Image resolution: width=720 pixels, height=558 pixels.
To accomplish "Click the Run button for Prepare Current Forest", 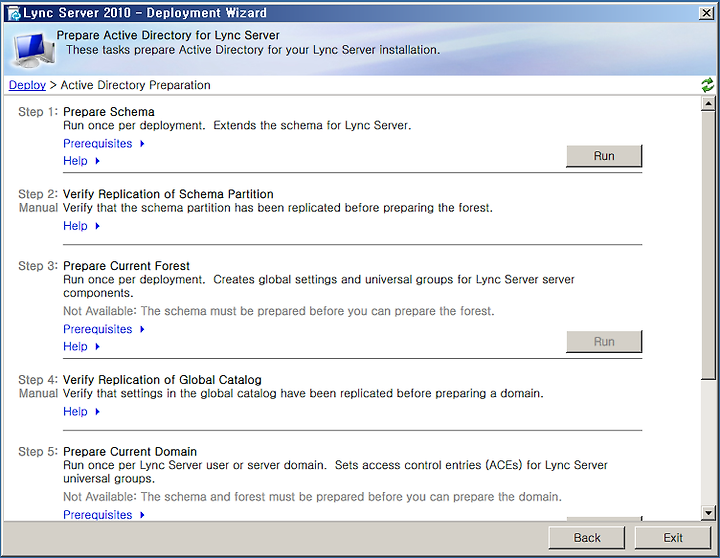I will click(604, 342).
